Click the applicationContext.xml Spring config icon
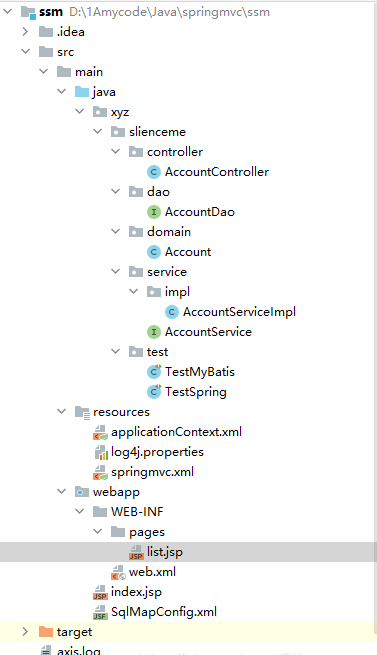 click(x=100, y=432)
